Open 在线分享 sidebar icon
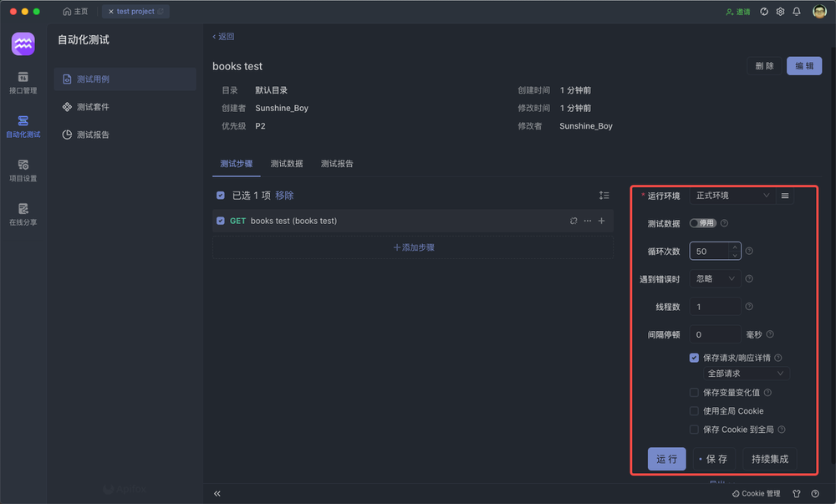This screenshot has height=504, width=836. (23, 214)
